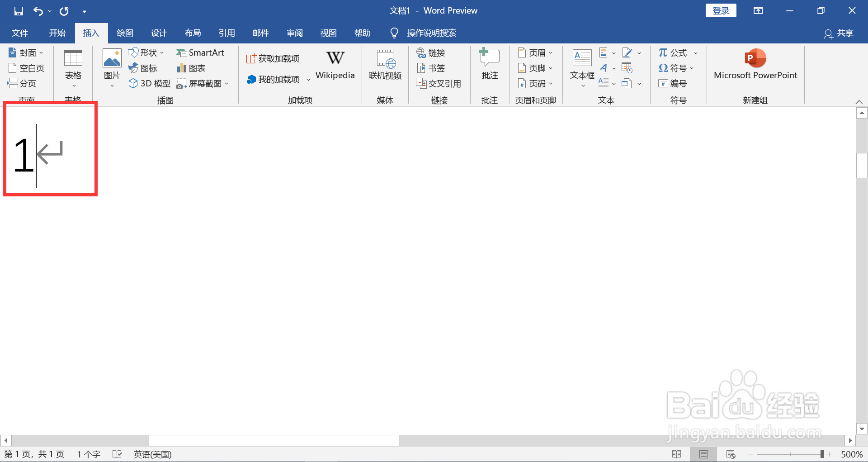Collapse the ribbon with the chevron
This screenshot has width=868, height=462.
click(858, 101)
